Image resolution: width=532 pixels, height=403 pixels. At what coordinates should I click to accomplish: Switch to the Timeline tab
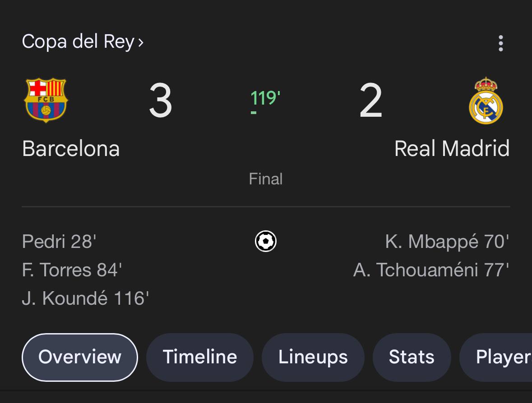pyautogui.click(x=200, y=357)
